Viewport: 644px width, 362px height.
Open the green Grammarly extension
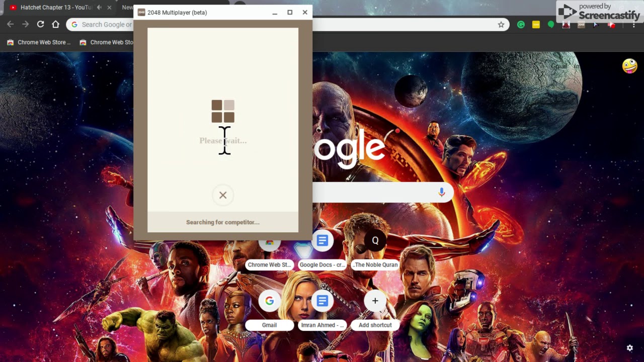click(x=521, y=24)
